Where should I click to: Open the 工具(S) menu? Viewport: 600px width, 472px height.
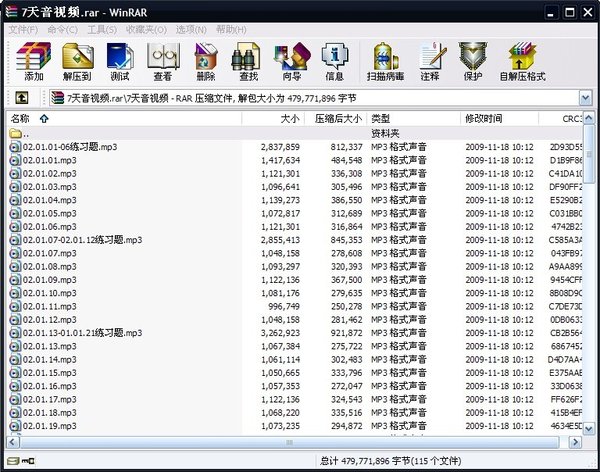click(x=102, y=29)
